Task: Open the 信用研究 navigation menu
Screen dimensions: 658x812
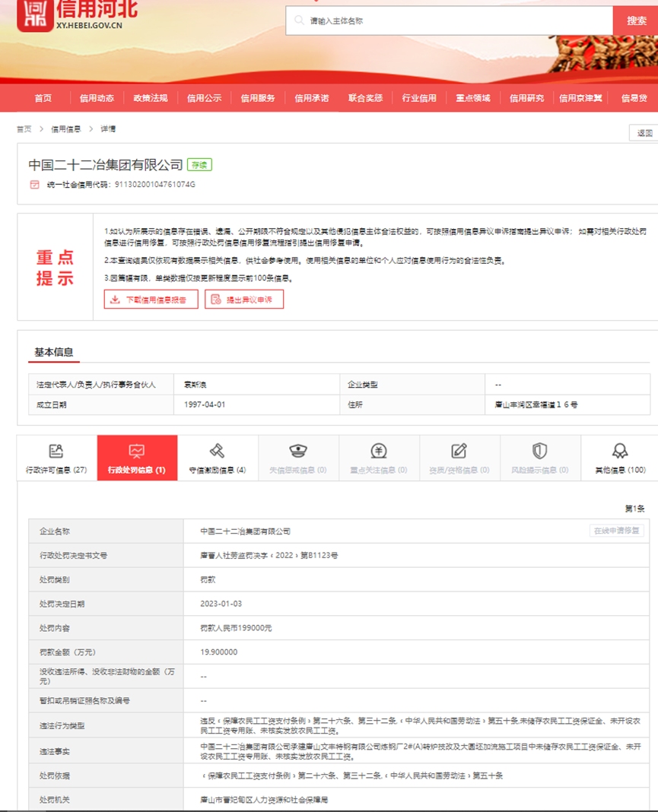Action: click(x=527, y=98)
